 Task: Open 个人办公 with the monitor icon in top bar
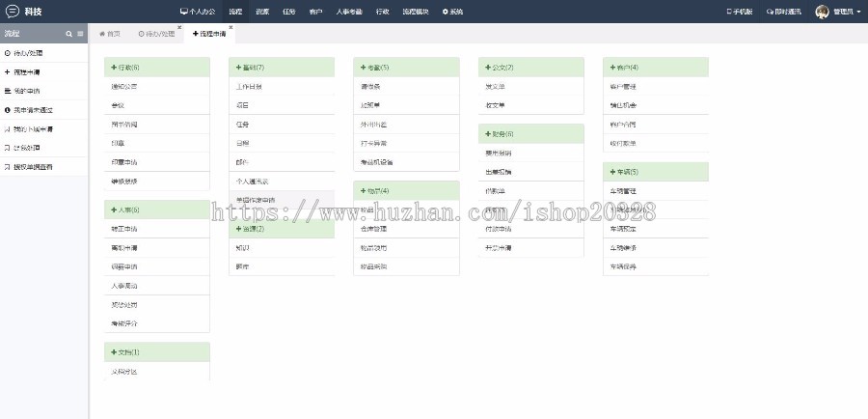coord(198,12)
